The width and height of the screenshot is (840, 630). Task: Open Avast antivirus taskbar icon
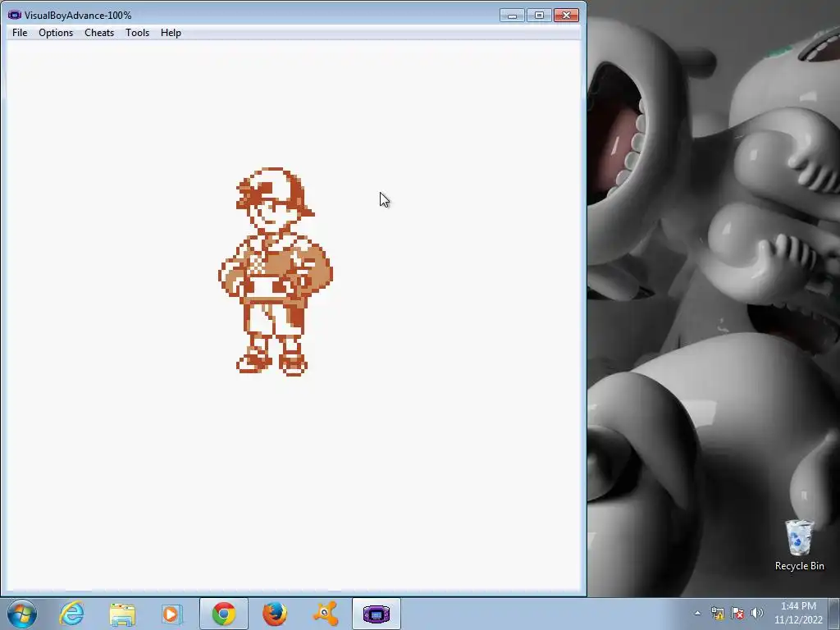point(325,614)
